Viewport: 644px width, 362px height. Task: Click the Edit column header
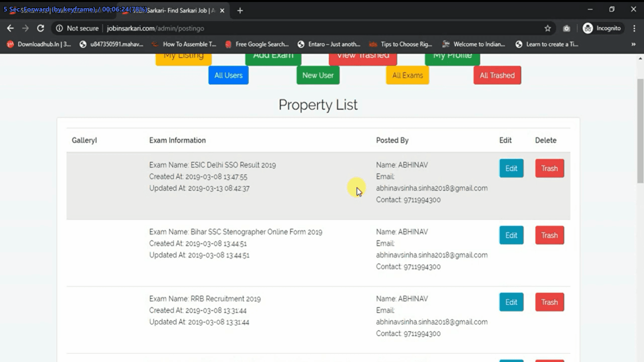pyautogui.click(x=506, y=140)
